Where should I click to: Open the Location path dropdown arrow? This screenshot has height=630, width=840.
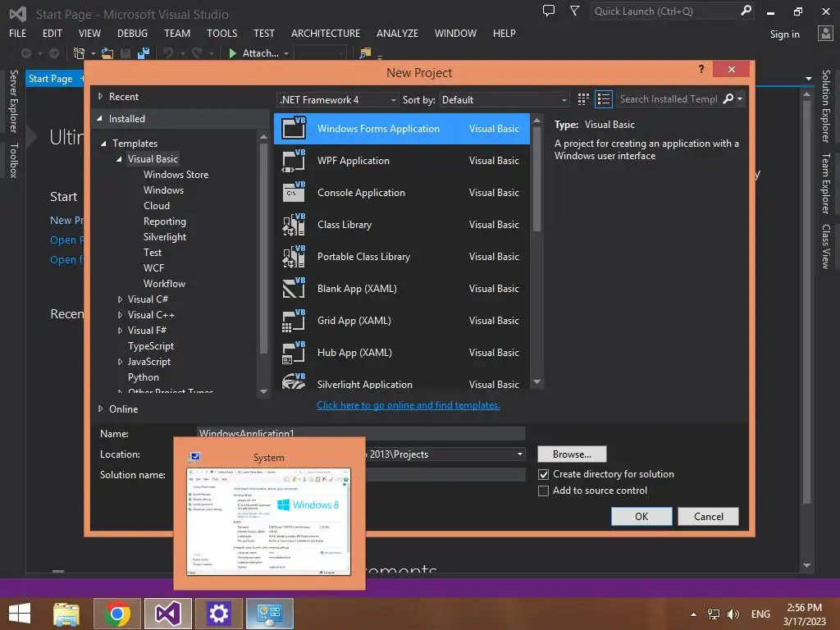click(519, 454)
